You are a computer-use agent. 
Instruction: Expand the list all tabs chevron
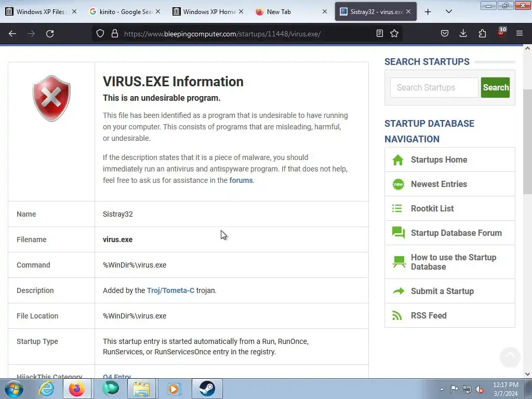(448, 12)
